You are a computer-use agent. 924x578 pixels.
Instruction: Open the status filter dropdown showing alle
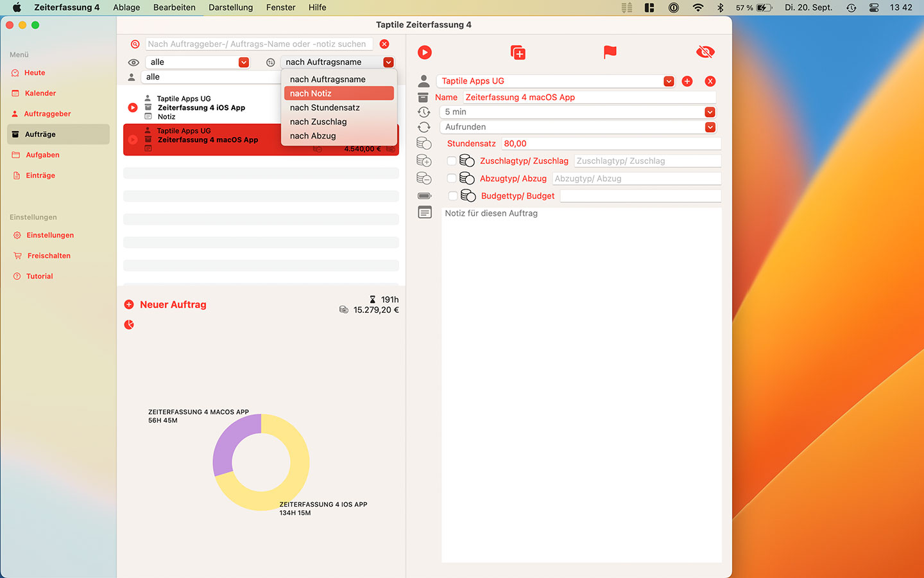coord(198,62)
